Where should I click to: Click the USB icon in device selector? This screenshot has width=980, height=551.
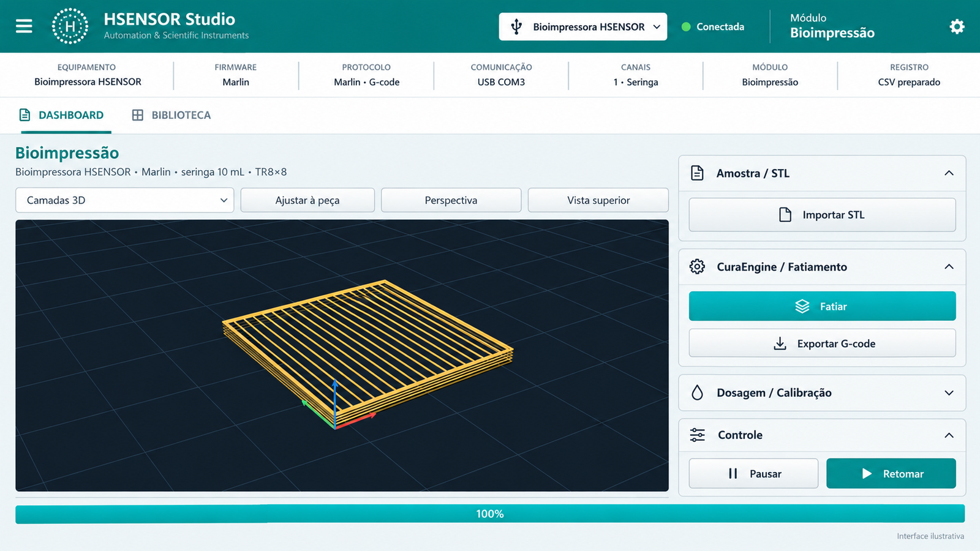point(516,26)
